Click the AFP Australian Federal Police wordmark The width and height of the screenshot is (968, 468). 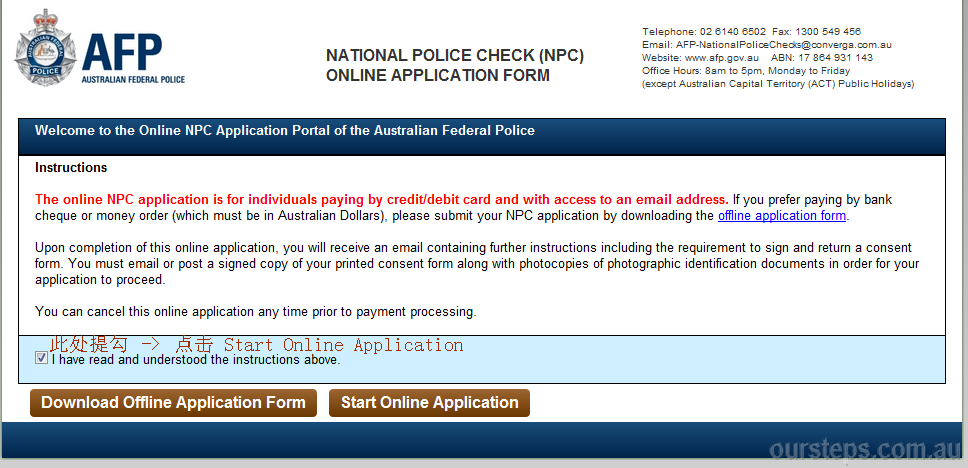coord(133,58)
